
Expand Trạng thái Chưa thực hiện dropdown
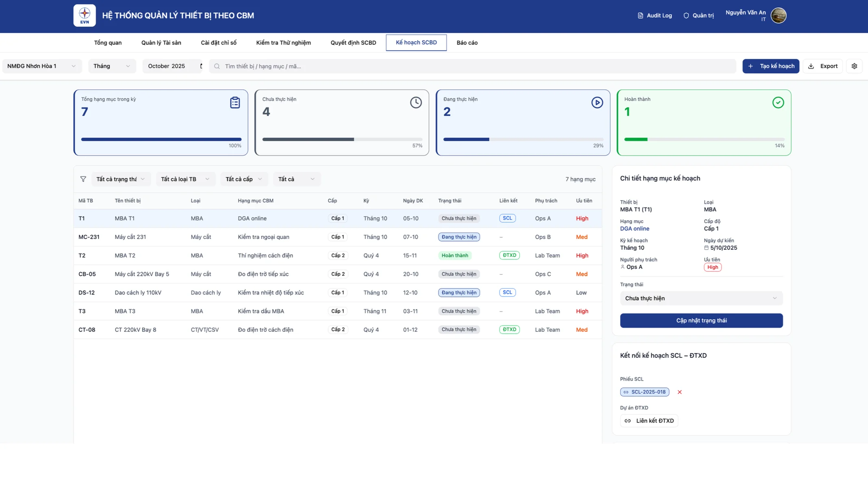701,298
